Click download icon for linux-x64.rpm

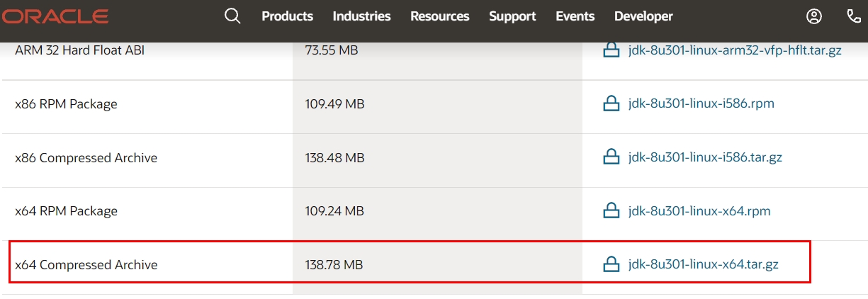[x=611, y=211]
